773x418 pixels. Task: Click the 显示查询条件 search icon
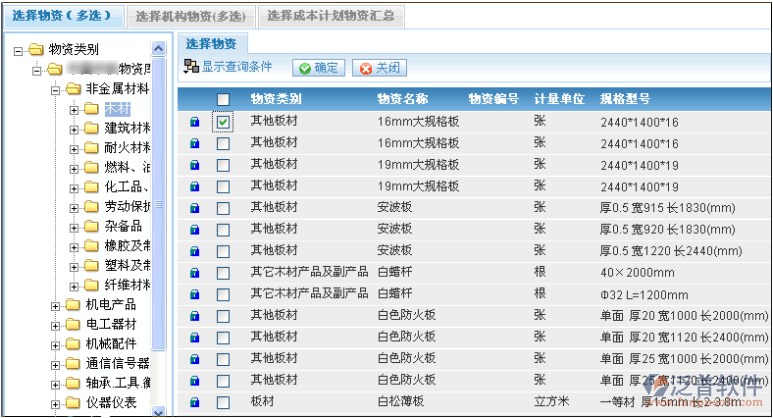click(191, 67)
